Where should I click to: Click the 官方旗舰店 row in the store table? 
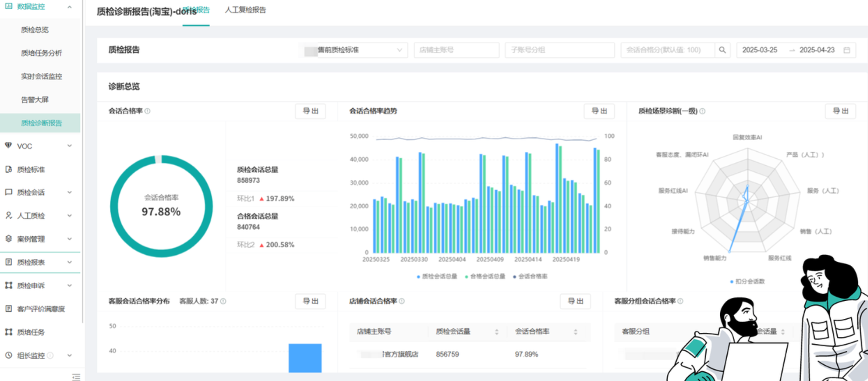point(470,354)
